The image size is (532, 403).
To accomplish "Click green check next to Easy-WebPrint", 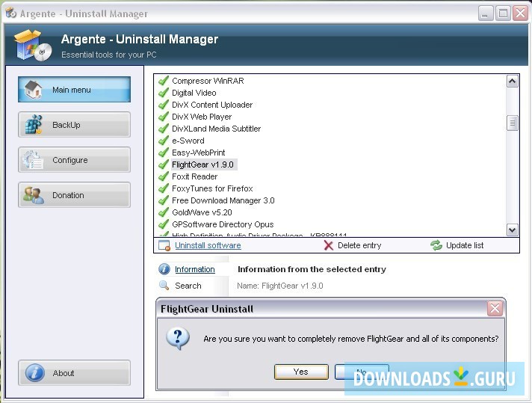I will click(x=164, y=153).
